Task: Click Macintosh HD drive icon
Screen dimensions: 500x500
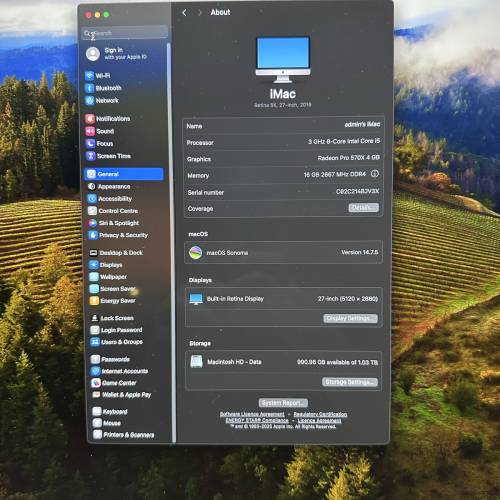Action: click(197, 362)
